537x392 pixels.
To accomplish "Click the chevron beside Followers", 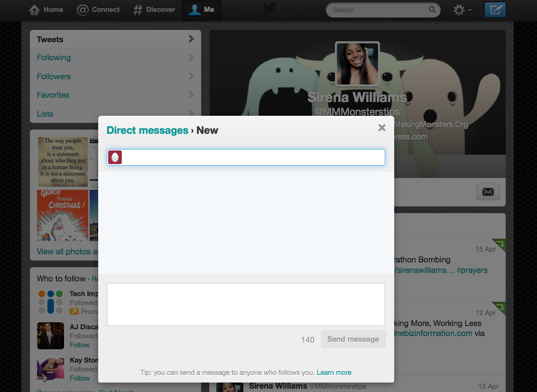I will (x=191, y=76).
